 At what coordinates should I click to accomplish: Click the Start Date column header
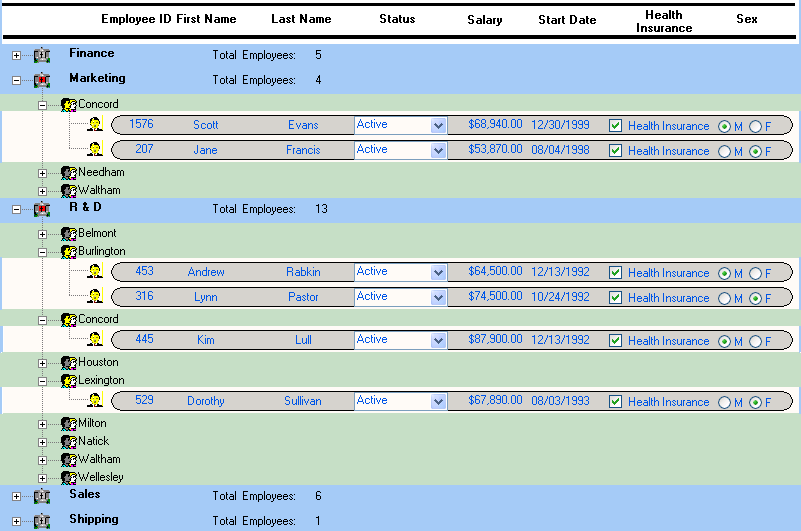[566, 20]
